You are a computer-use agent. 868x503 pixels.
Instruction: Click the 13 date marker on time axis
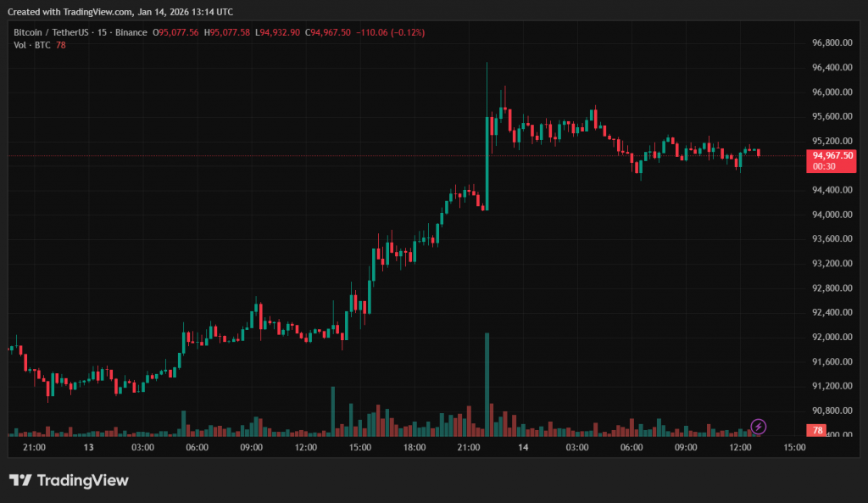88,447
